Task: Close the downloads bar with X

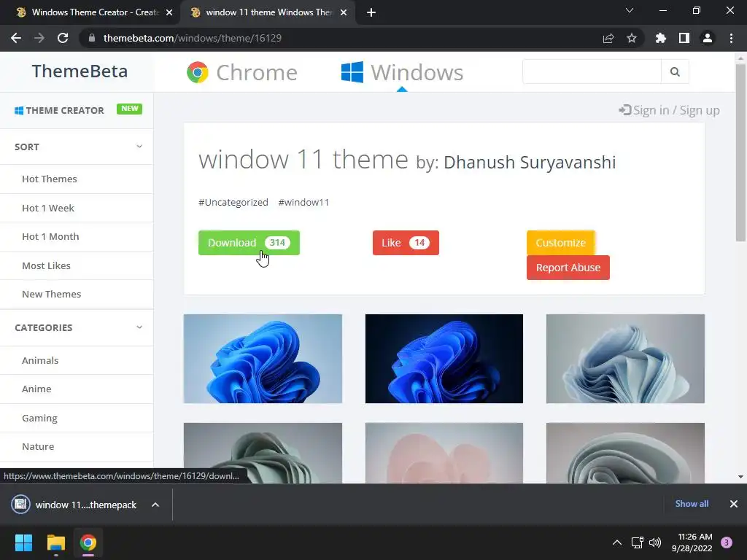Action: pos(734,504)
